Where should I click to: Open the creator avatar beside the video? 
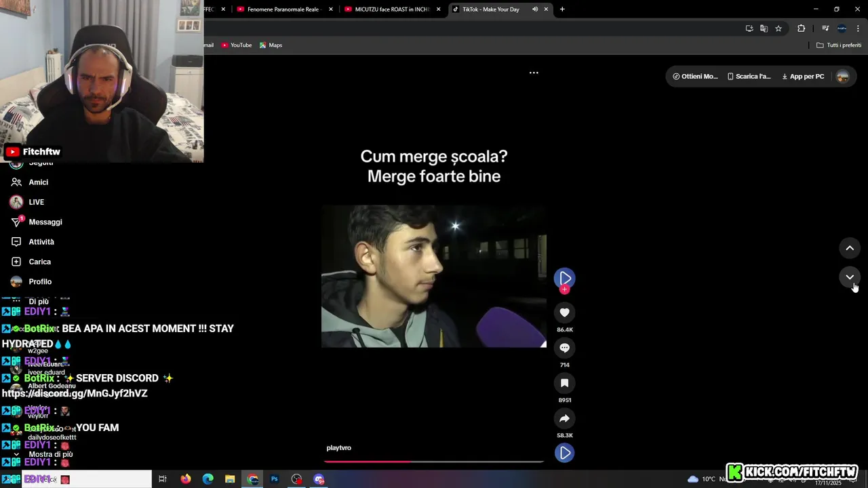564,278
